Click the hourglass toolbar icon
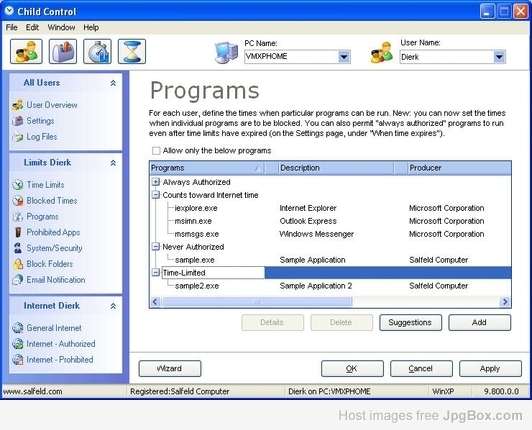 tap(132, 51)
